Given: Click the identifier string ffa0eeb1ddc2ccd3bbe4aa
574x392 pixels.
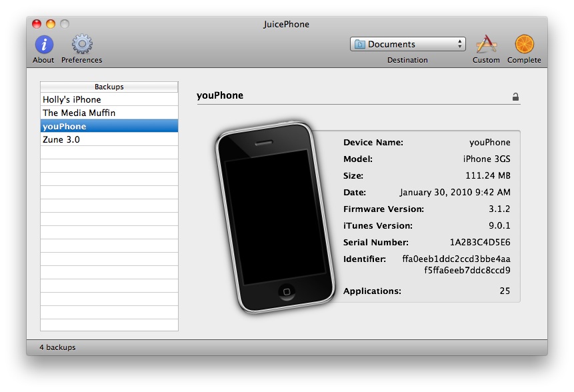Looking at the screenshot, I should 456,259.
